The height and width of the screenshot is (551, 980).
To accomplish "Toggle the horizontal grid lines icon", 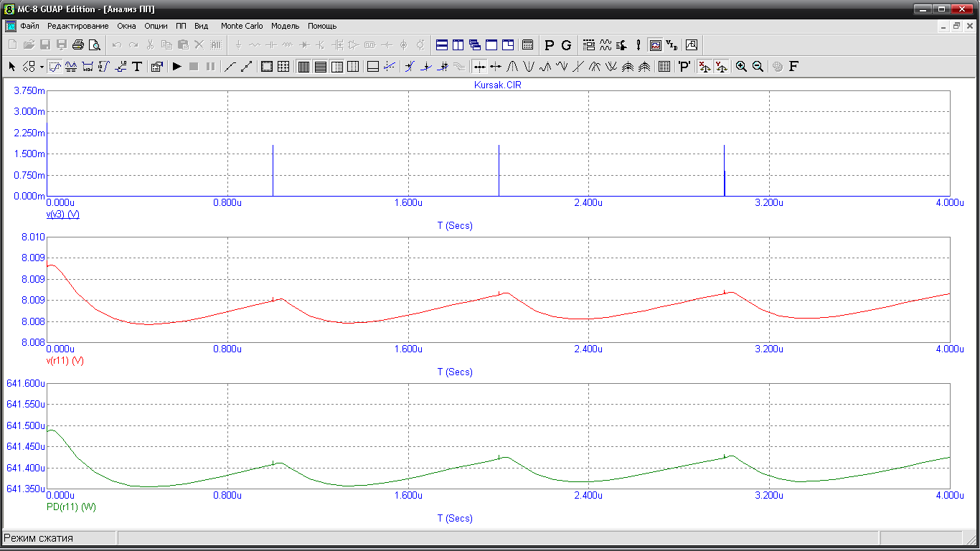I will pos(320,66).
